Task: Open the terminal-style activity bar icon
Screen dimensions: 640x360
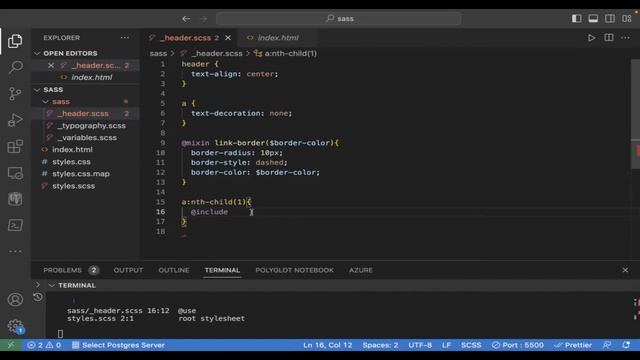Action: point(15,225)
